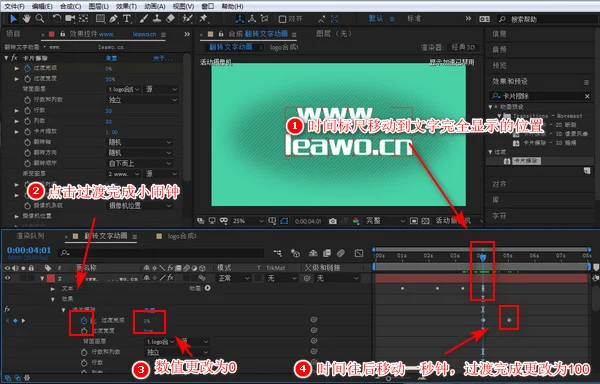The width and height of the screenshot is (600, 384).
Task: Switch to the 项目 panel tab
Action: tap(13, 34)
